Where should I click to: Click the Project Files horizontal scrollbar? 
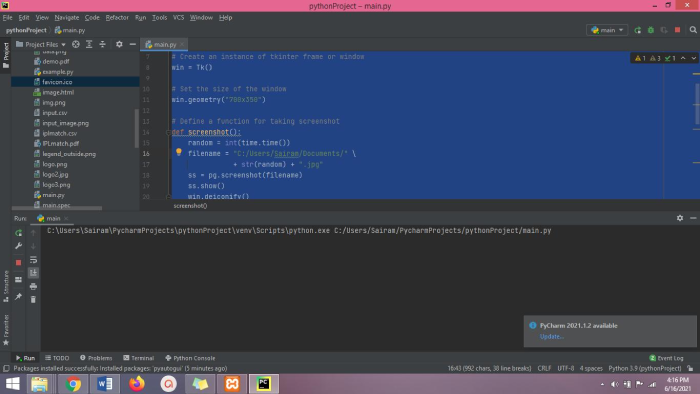[57, 208]
